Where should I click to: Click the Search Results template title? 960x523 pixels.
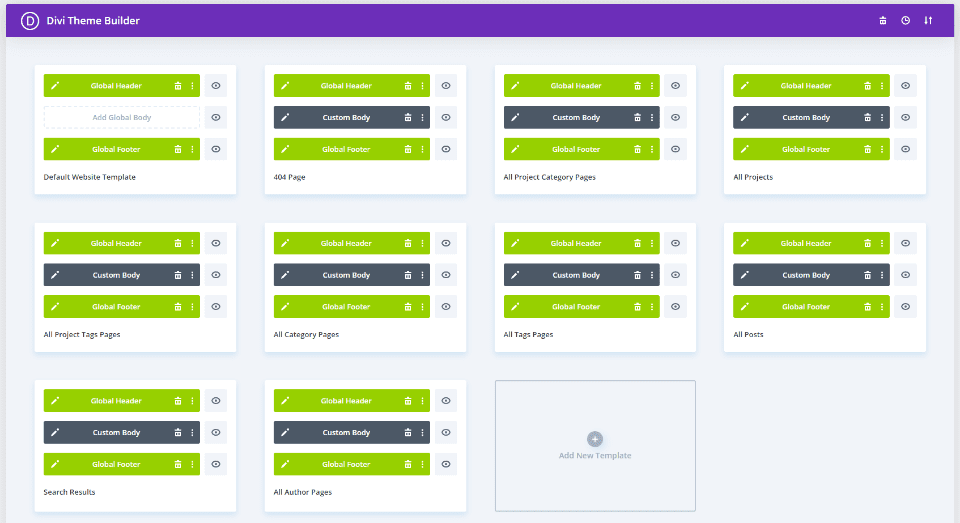click(x=69, y=492)
